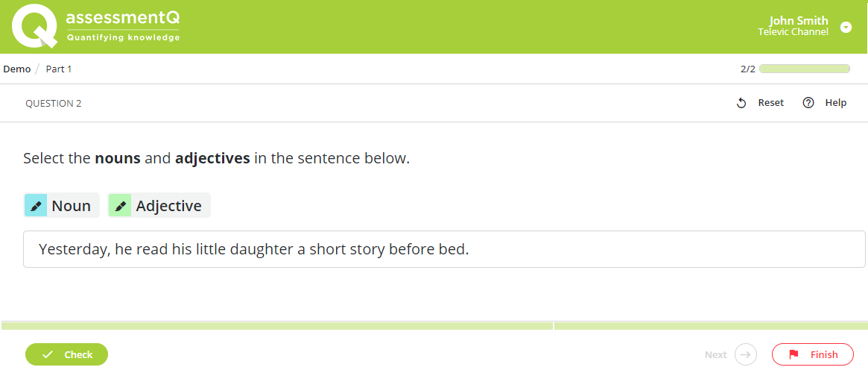The width and height of the screenshot is (868, 373).
Task: Click the Next arrow circle icon
Action: (x=746, y=354)
